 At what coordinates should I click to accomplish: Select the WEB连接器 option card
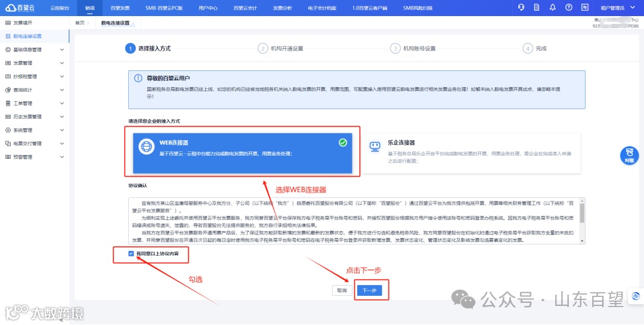pos(242,153)
